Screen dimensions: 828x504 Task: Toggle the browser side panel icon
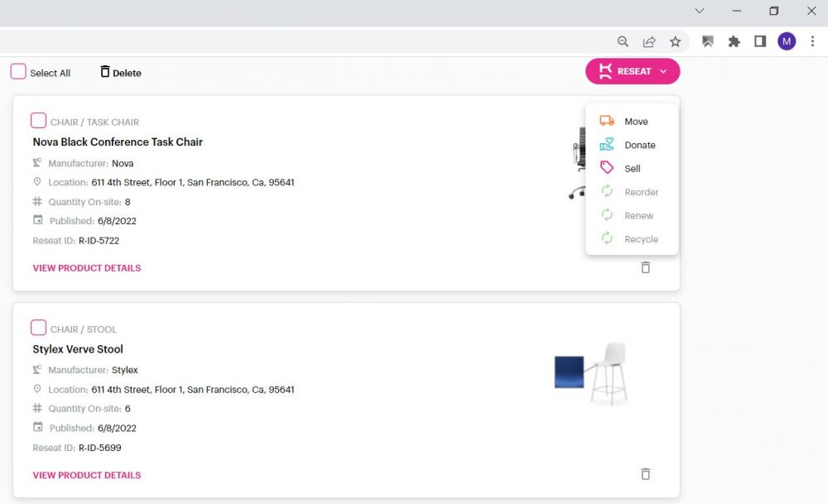(x=760, y=41)
